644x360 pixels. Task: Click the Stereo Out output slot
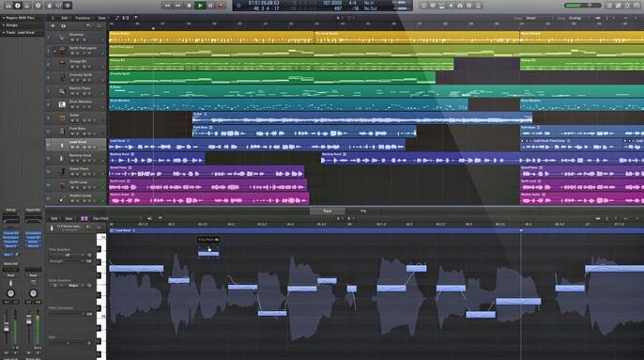click(x=10, y=264)
